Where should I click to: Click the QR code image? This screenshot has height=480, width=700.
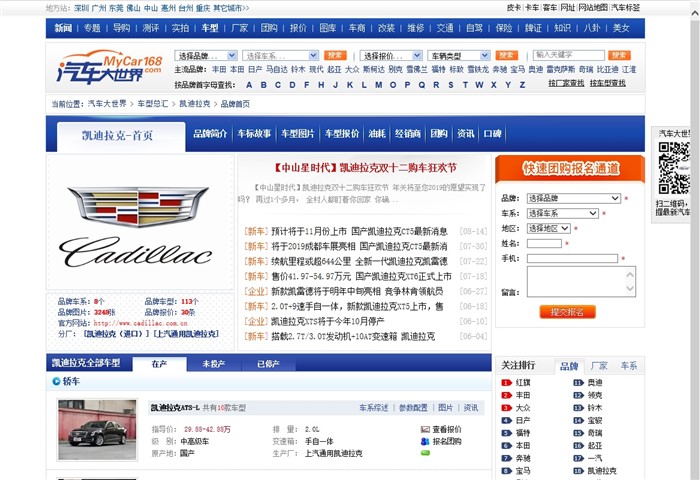(674, 168)
